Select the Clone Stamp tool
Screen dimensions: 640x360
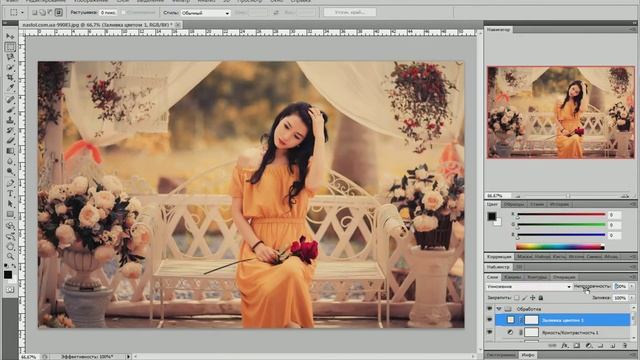click(10, 120)
